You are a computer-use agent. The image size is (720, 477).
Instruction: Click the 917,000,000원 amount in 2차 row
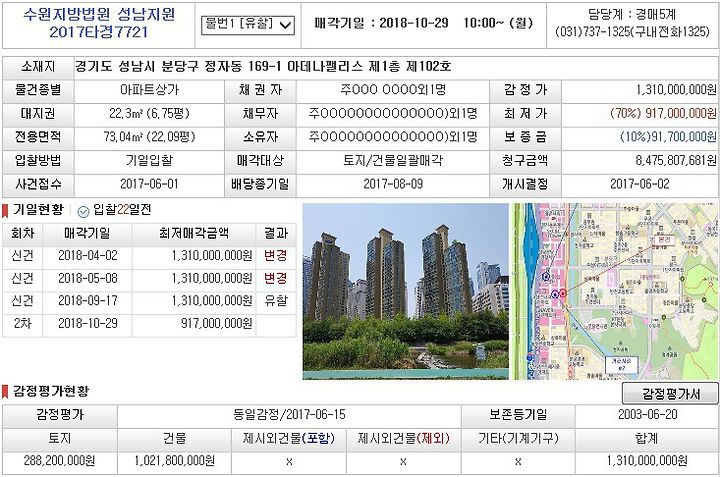(216, 324)
